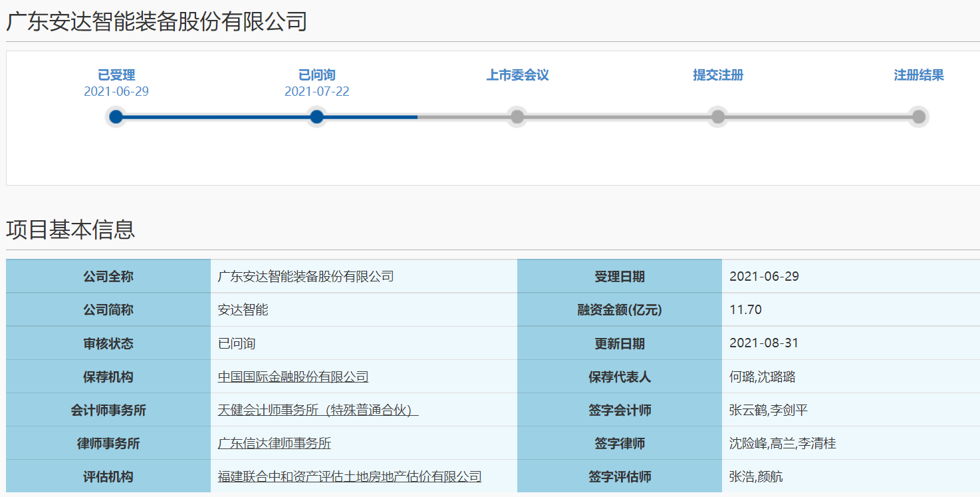Click the 注册结果 stage marker dot

pos(918,116)
